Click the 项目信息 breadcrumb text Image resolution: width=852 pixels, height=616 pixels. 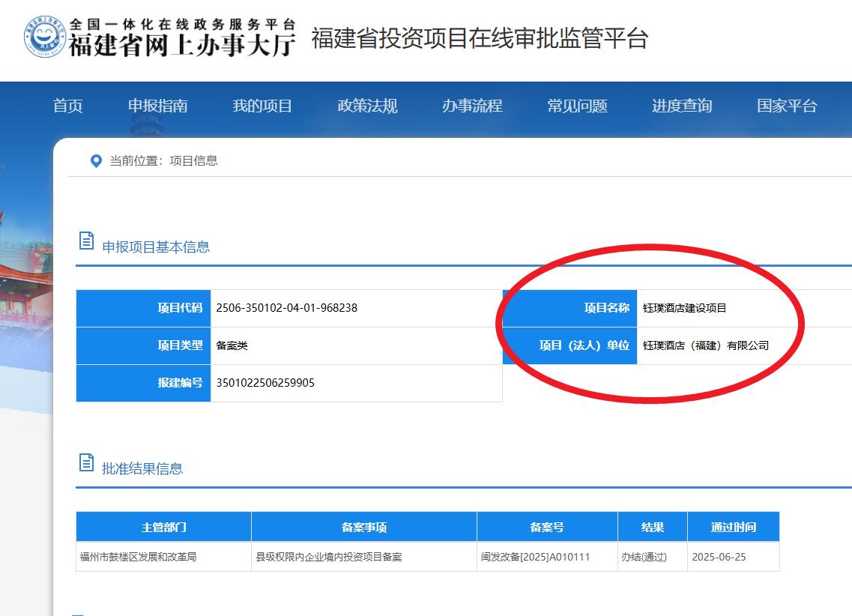pos(193,161)
